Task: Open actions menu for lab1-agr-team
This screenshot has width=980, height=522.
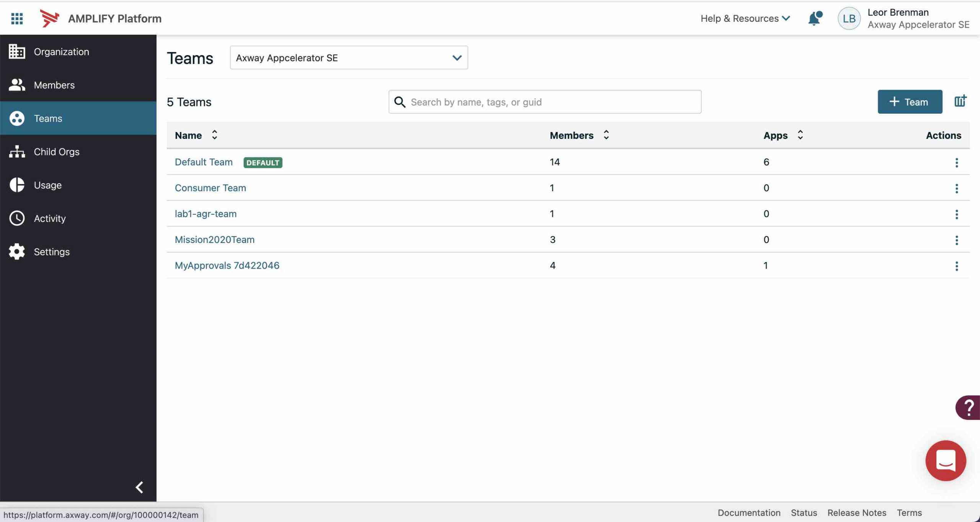Action: [x=956, y=214]
